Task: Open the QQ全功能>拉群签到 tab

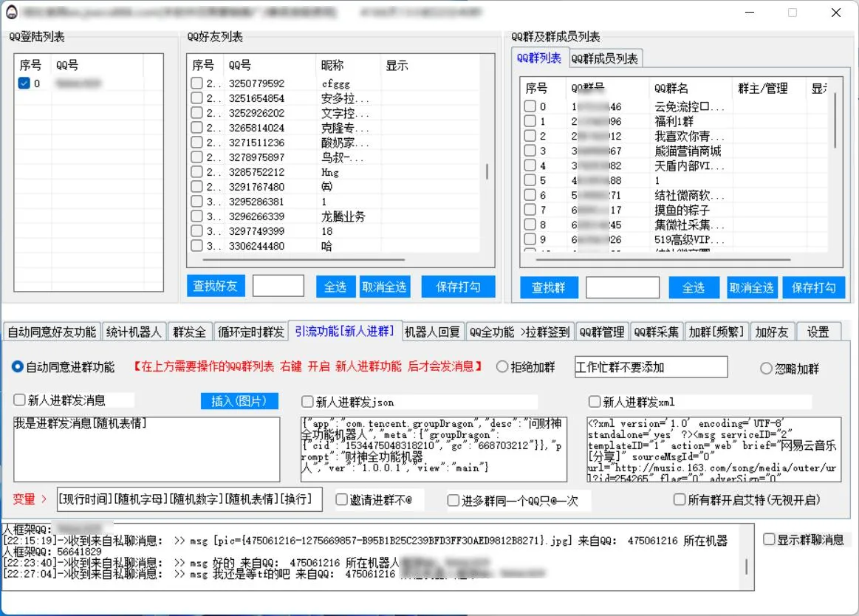Action: coord(519,332)
